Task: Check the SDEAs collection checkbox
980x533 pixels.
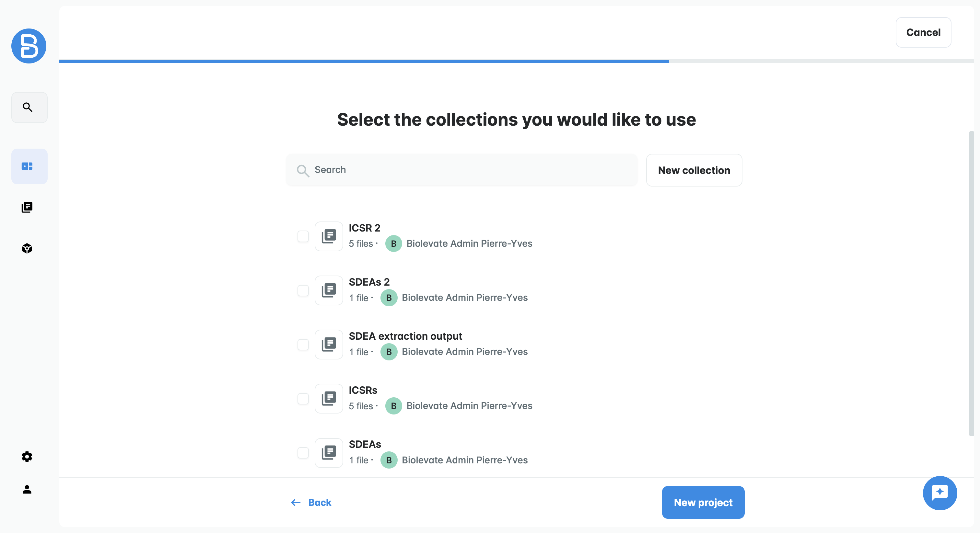Action: tap(303, 453)
